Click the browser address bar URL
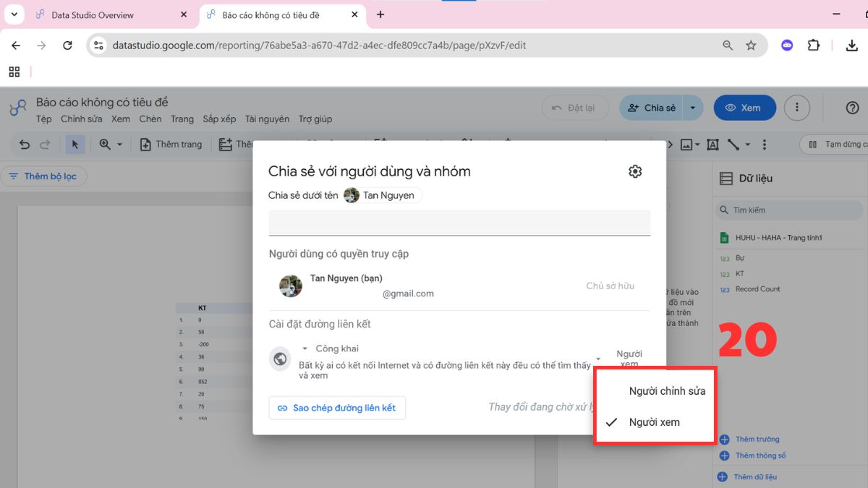Viewport: 868px width, 488px height. [319, 46]
